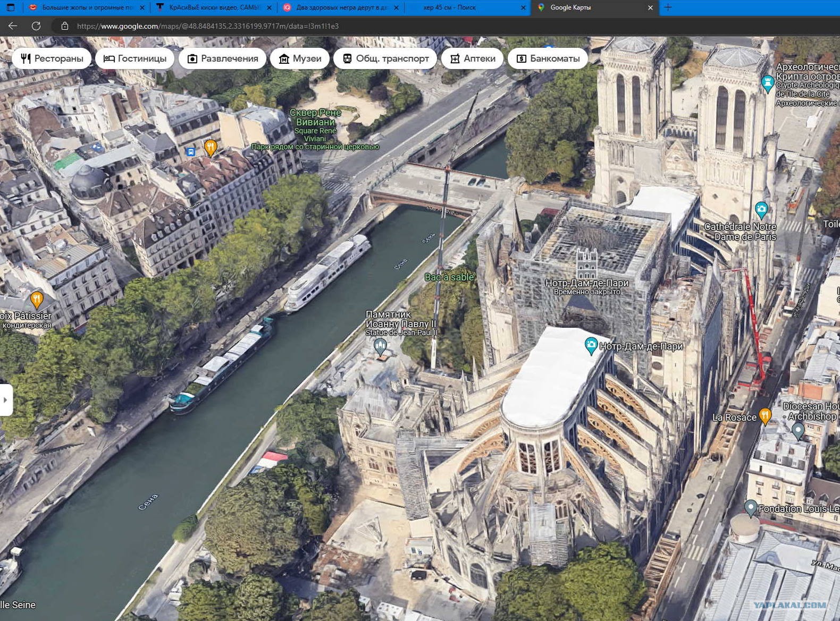Screen dimensions: 840x621
Task: Click the Банкоматы chip
Action: point(548,58)
